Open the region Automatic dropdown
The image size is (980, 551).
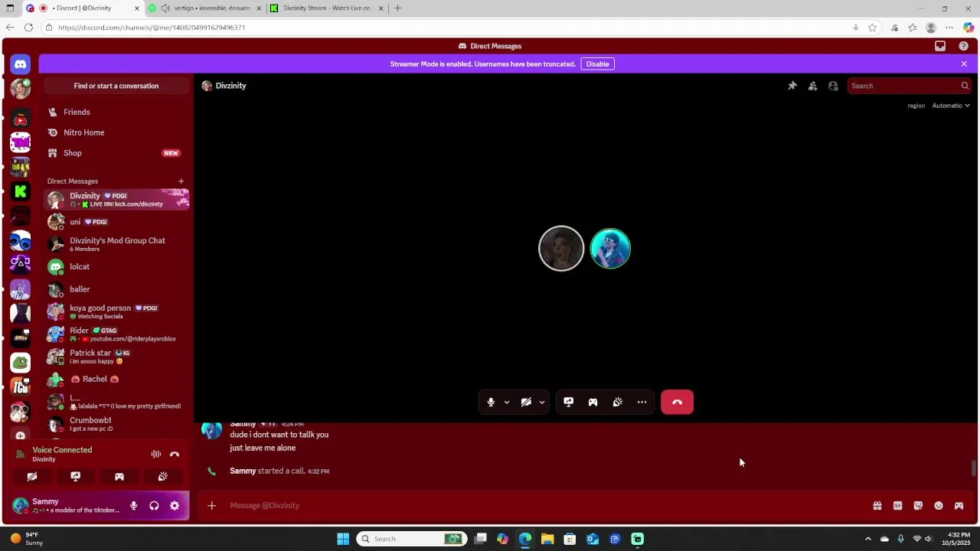(x=951, y=106)
